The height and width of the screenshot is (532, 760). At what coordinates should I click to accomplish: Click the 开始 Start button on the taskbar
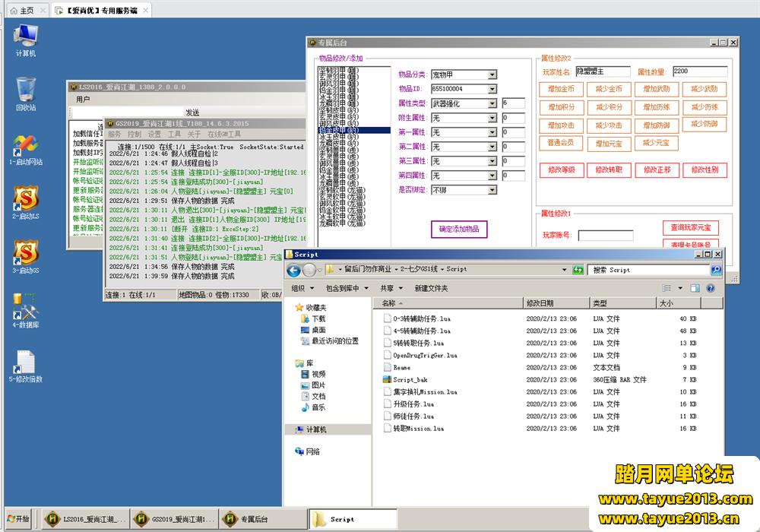(18, 519)
